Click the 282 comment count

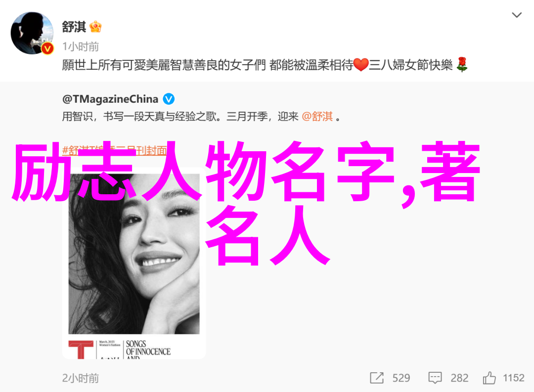(x=459, y=378)
